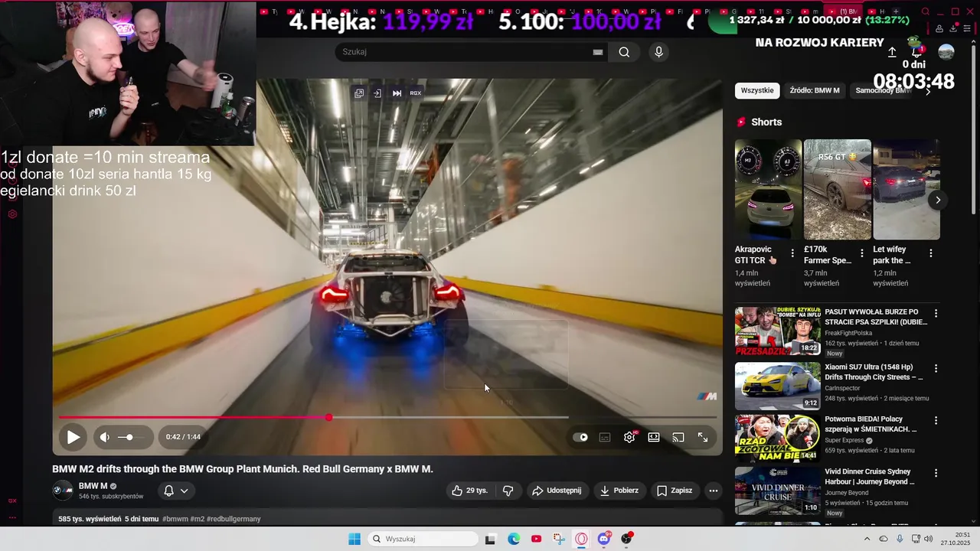Viewport: 980px width, 551px height.
Task: Click the RGX overlay button
Action: [416, 93]
